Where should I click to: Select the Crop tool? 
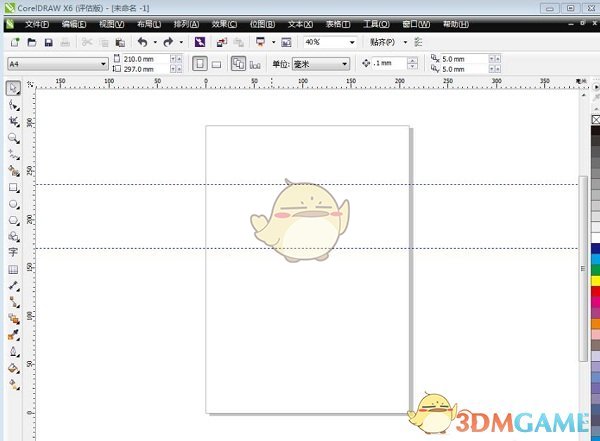[14, 121]
